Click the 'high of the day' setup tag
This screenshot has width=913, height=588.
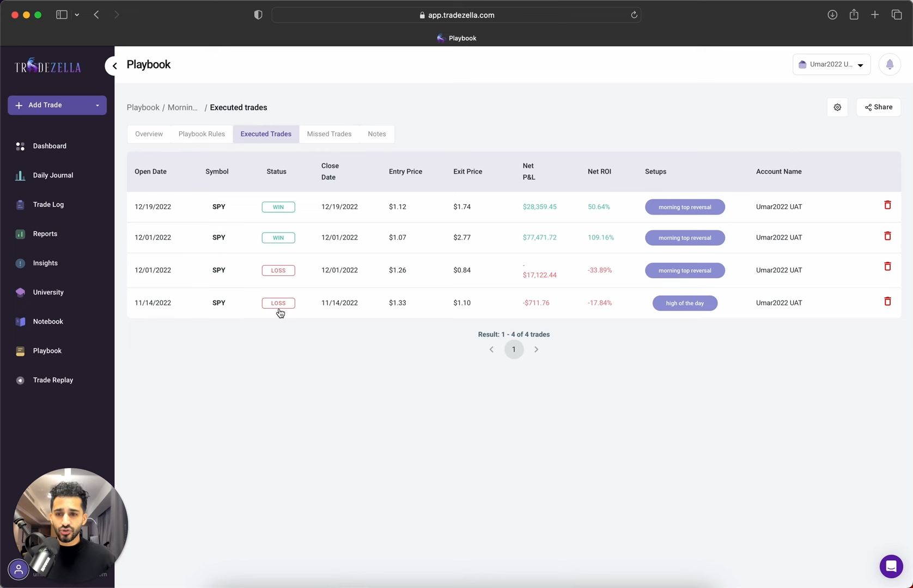click(x=685, y=303)
